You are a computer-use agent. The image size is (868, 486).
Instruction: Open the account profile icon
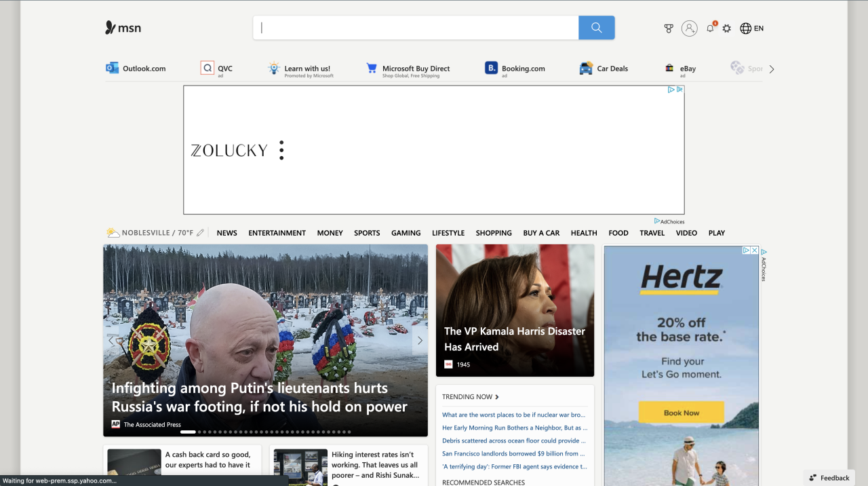coord(689,29)
